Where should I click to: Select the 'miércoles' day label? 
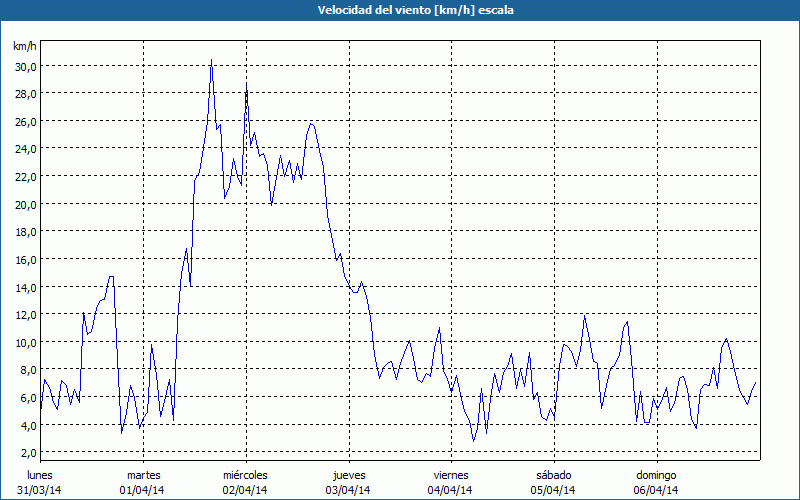click(245, 475)
